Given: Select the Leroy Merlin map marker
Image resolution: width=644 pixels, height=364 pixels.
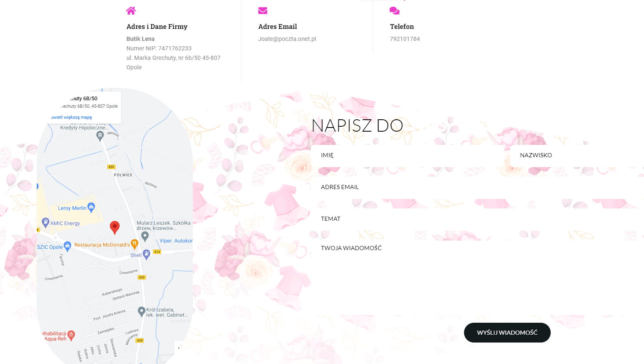Looking at the screenshot, I should (91, 207).
